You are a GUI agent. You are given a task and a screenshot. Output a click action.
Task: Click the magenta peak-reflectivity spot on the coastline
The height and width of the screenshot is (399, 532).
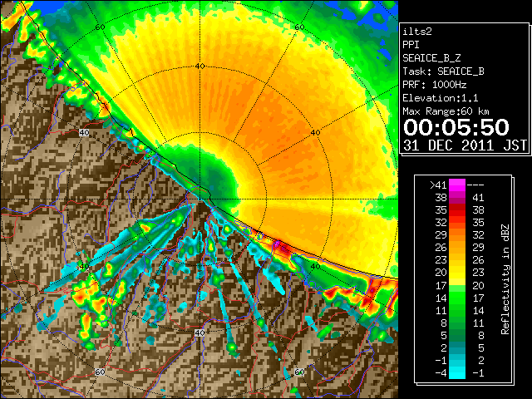tap(277, 244)
